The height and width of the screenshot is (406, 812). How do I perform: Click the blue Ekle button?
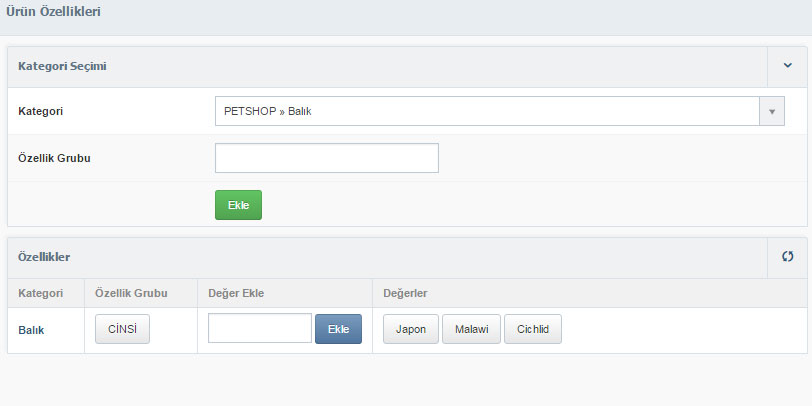point(338,329)
